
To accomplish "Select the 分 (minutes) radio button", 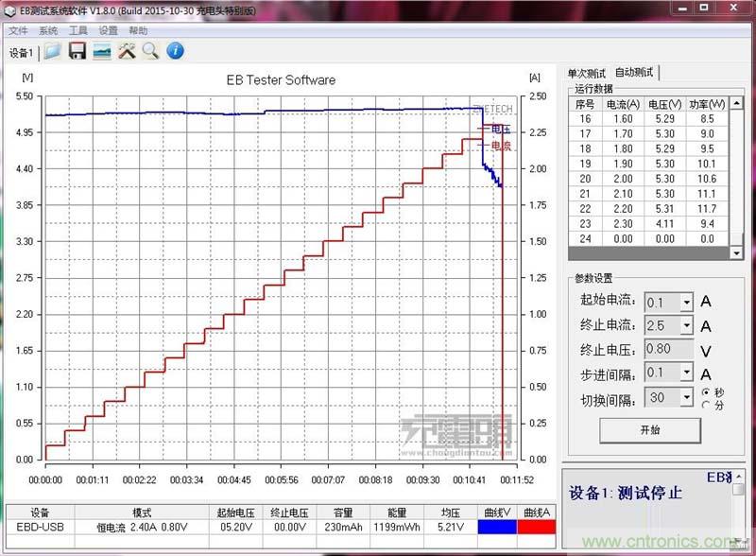I will (705, 403).
